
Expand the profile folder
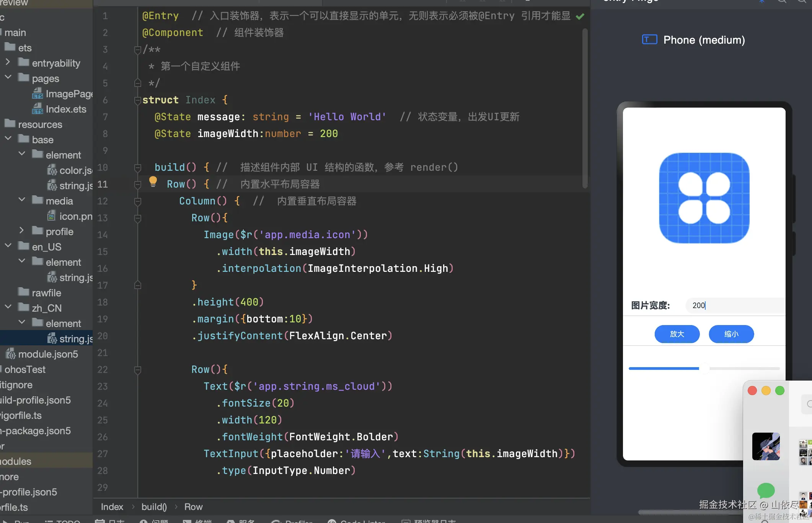coord(21,230)
